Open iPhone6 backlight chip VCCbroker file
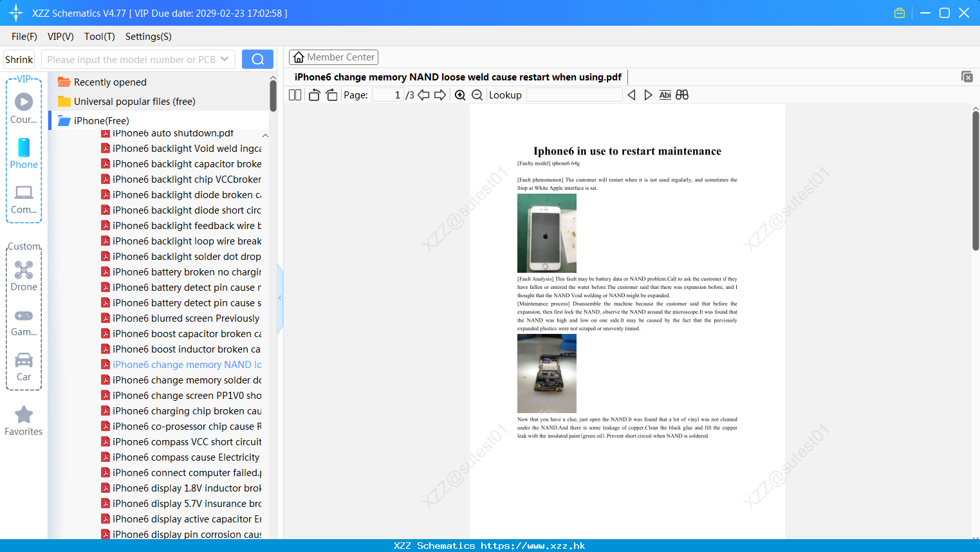This screenshot has width=980, height=552. coord(181,179)
